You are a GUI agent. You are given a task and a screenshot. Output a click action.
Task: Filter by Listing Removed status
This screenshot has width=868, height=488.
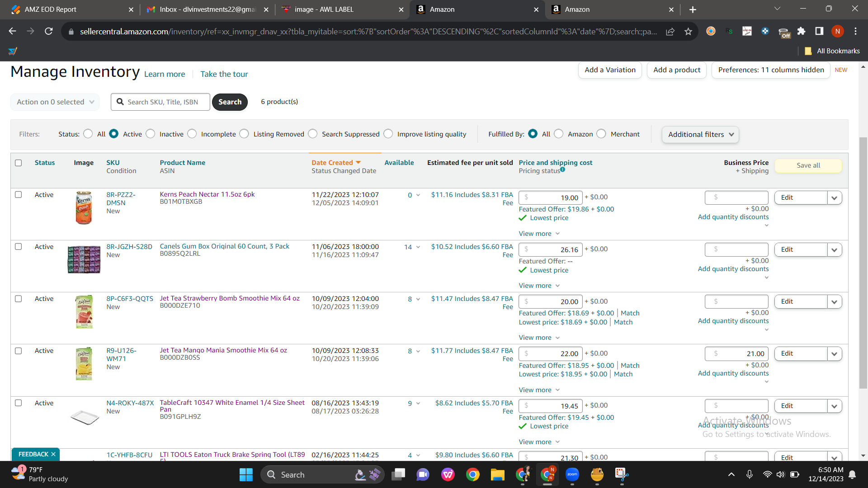coord(244,134)
